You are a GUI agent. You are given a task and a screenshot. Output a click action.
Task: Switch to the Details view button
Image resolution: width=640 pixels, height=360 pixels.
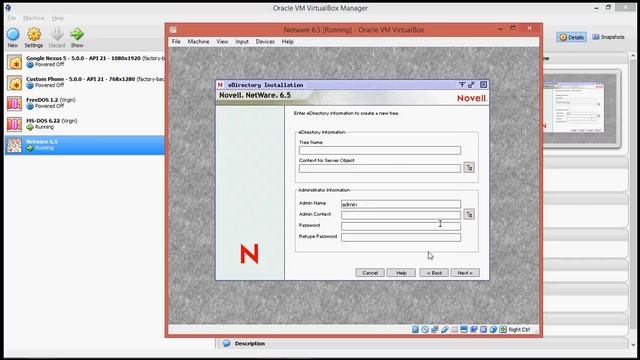click(x=571, y=37)
